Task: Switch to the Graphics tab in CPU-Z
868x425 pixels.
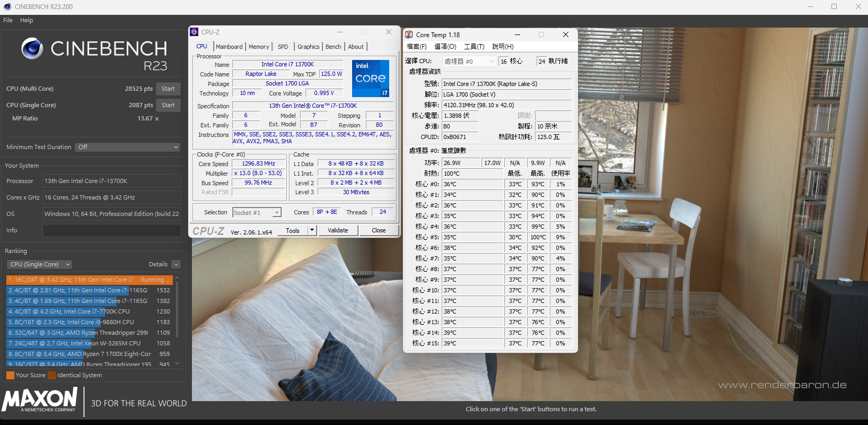Action: pos(308,47)
